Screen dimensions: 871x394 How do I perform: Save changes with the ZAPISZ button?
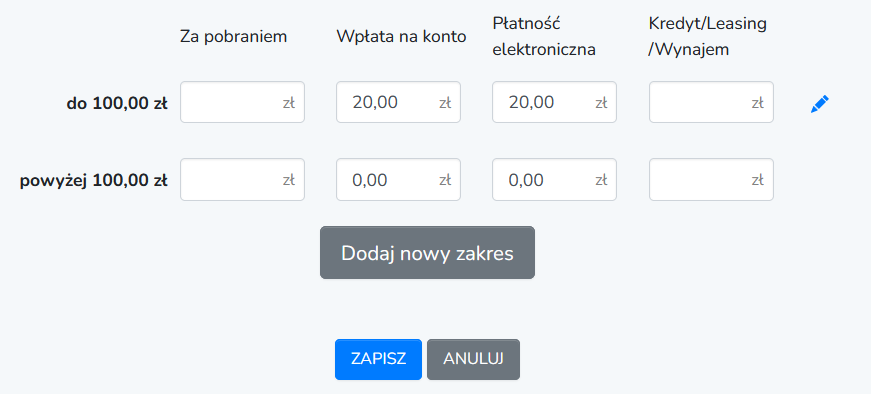(x=378, y=360)
